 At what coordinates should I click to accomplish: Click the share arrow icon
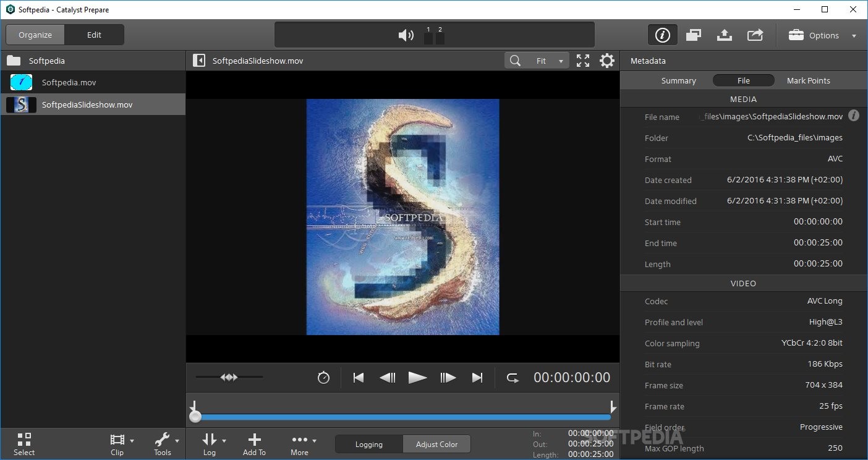[755, 35]
